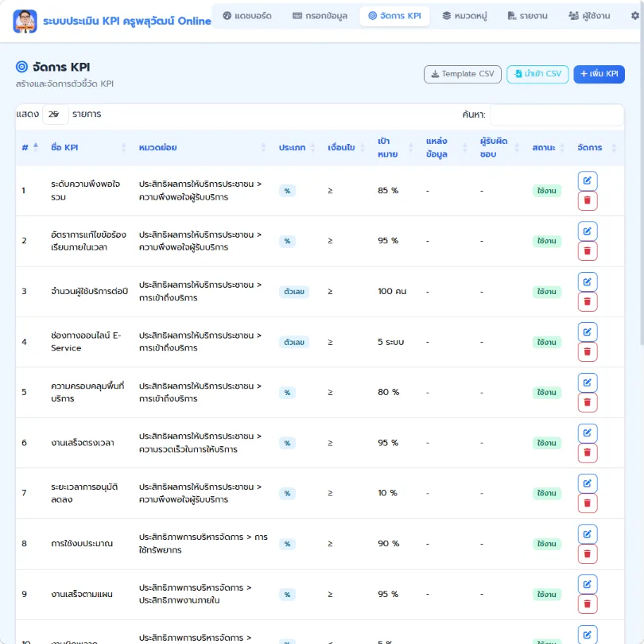This screenshot has width=644, height=644.
Task: Click the นำเข้า CSV button
Action: click(x=537, y=74)
